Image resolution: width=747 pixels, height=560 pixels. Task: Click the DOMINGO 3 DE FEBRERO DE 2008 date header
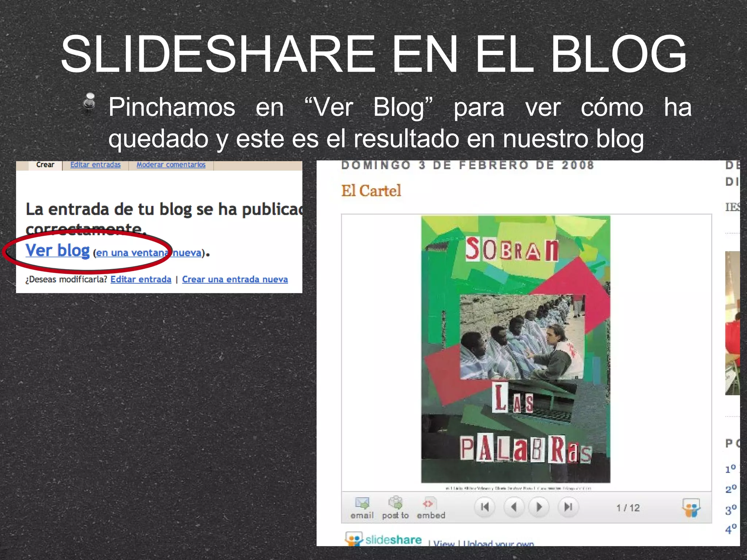[468, 165]
